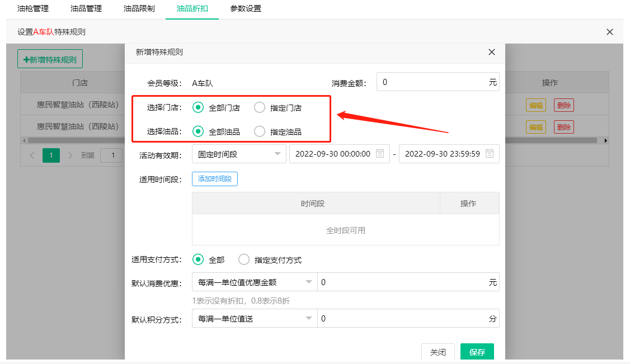Switch to 油品限制 tab
Viewport: 630px width, 364px height.
139,9
